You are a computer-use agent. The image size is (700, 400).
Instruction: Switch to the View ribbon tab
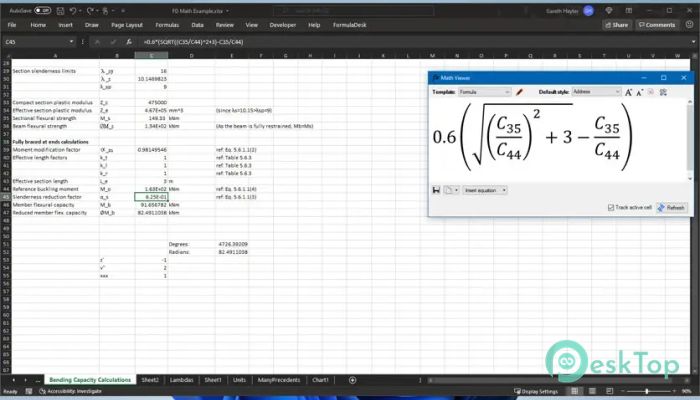point(251,25)
